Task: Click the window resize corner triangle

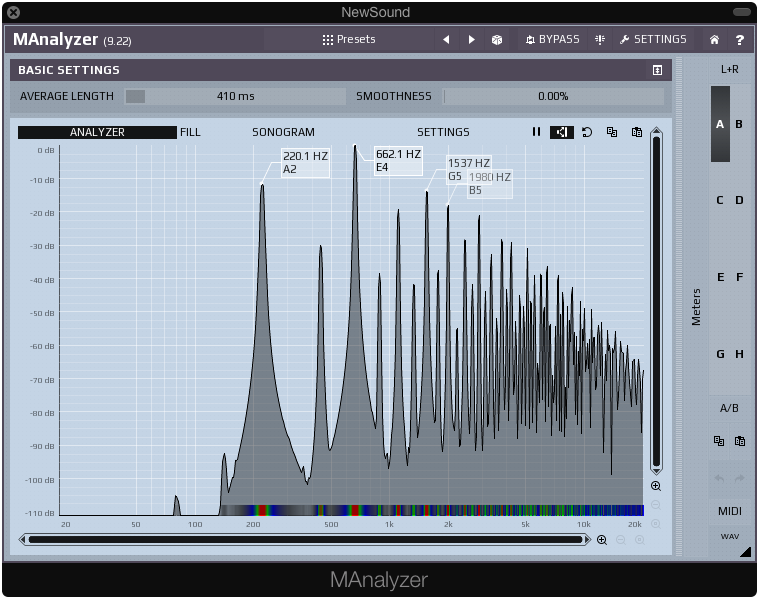Action: [745, 552]
